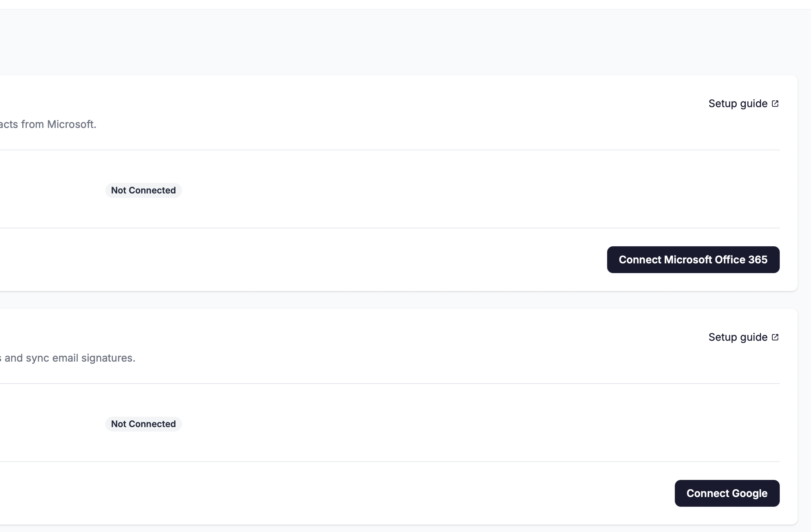Click the text ending 'from Microsoft.'
The width and height of the screenshot is (811, 532).
tap(48, 124)
